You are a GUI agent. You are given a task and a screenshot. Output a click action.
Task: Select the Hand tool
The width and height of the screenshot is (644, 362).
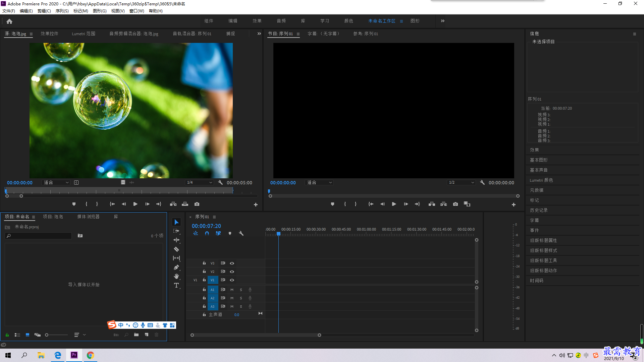coord(176,276)
